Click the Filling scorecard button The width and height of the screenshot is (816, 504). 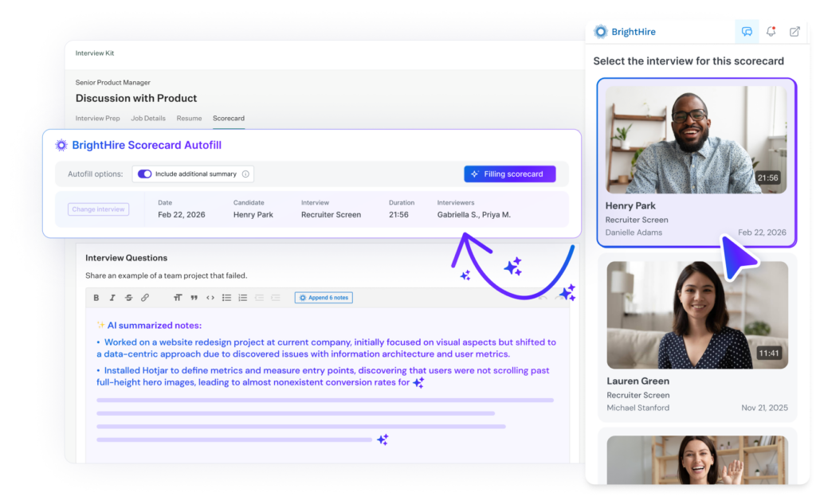(509, 174)
